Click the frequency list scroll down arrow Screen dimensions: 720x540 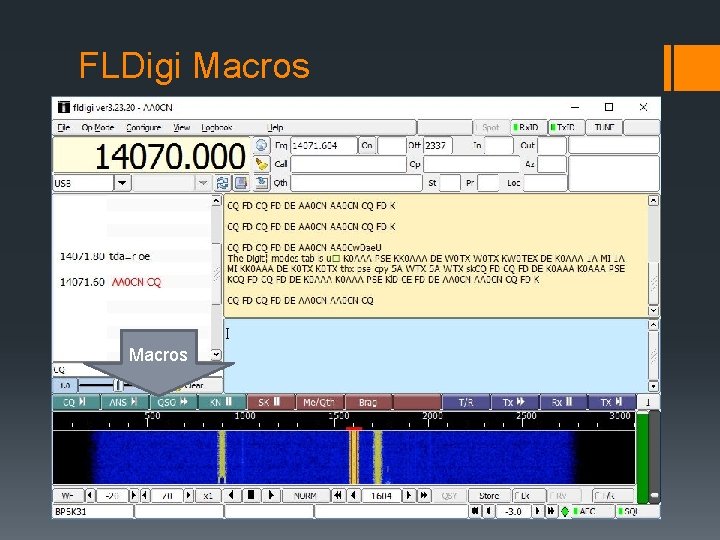coord(216,354)
